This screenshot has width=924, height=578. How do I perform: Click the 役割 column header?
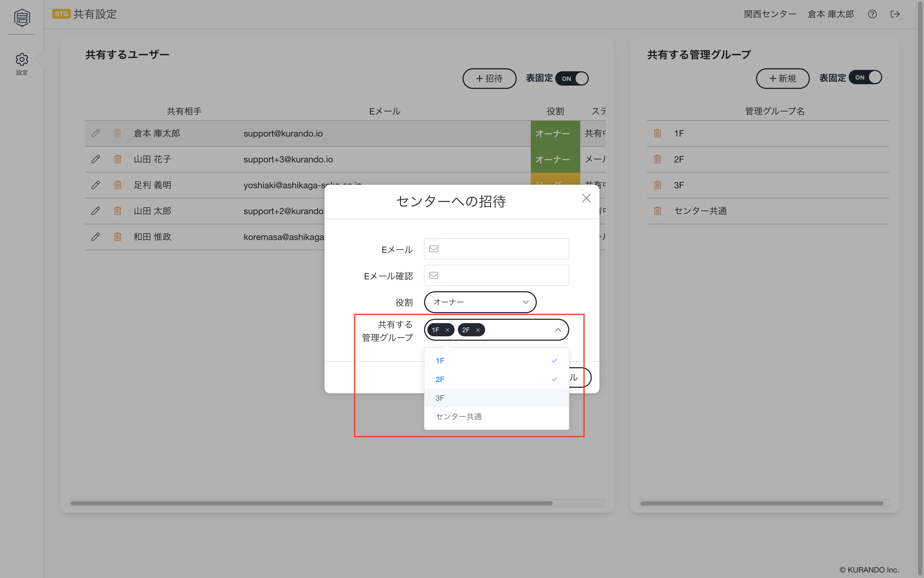pyautogui.click(x=555, y=111)
